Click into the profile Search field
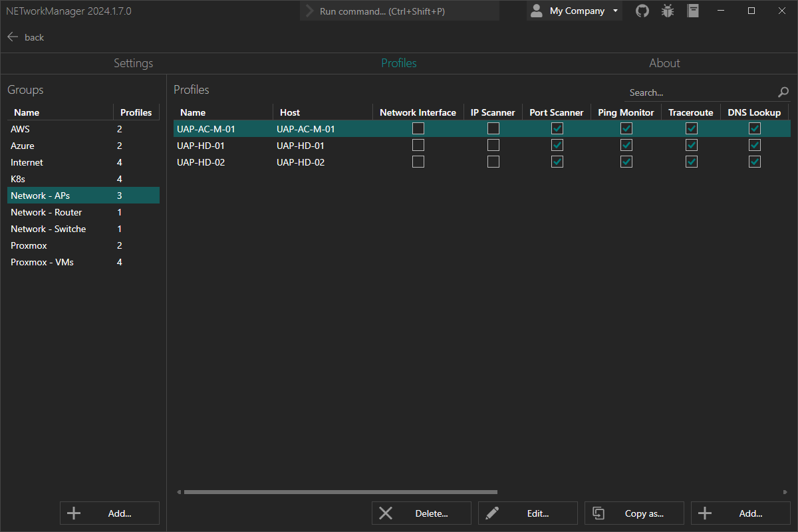 tap(701, 92)
